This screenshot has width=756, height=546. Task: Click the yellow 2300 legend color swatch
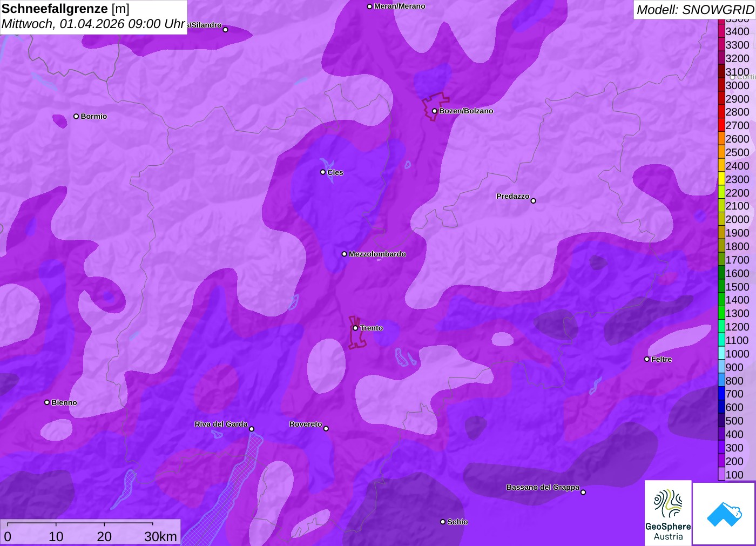[x=721, y=179]
